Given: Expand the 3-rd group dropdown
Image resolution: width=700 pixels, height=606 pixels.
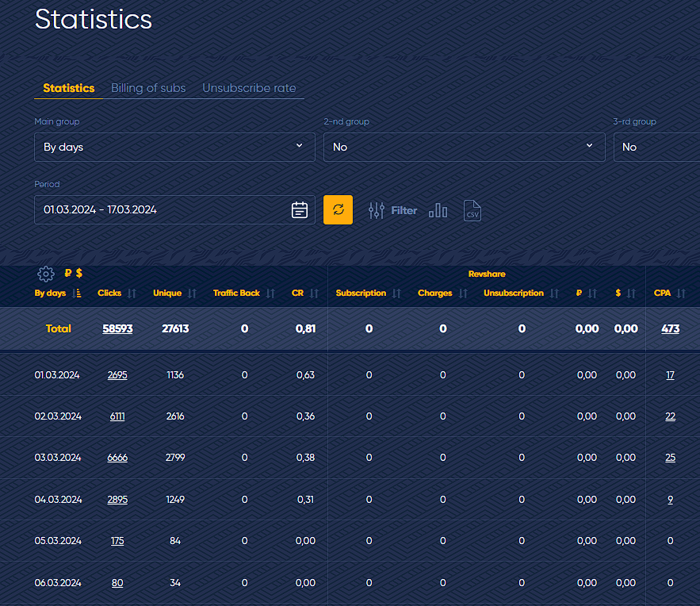Looking at the screenshot, I should (656, 147).
